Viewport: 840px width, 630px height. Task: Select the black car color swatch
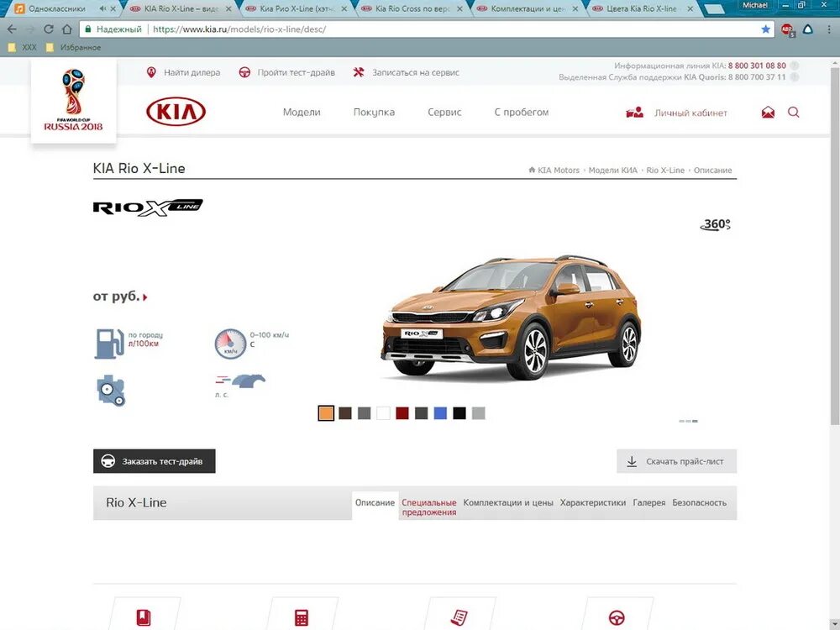459,413
